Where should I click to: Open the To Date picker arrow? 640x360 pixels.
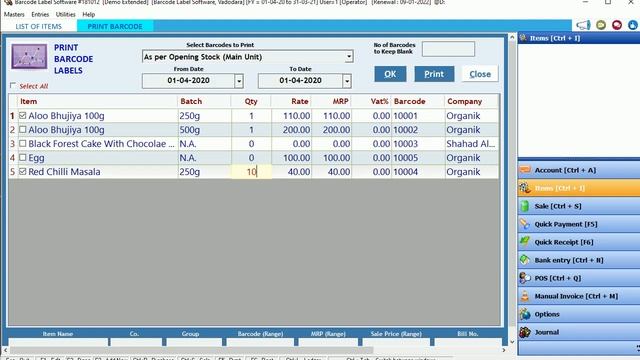pyautogui.click(x=347, y=81)
